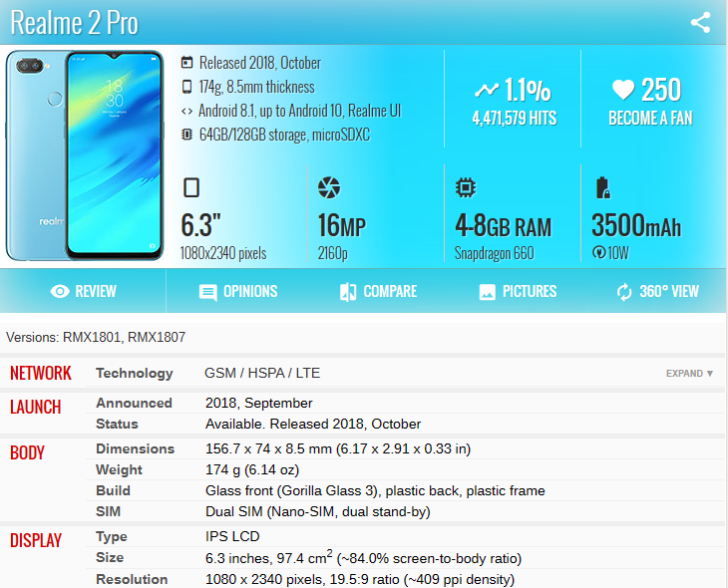The width and height of the screenshot is (728, 588).
Task: Click the Realme 2 Pro phone image
Action: tap(85, 155)
